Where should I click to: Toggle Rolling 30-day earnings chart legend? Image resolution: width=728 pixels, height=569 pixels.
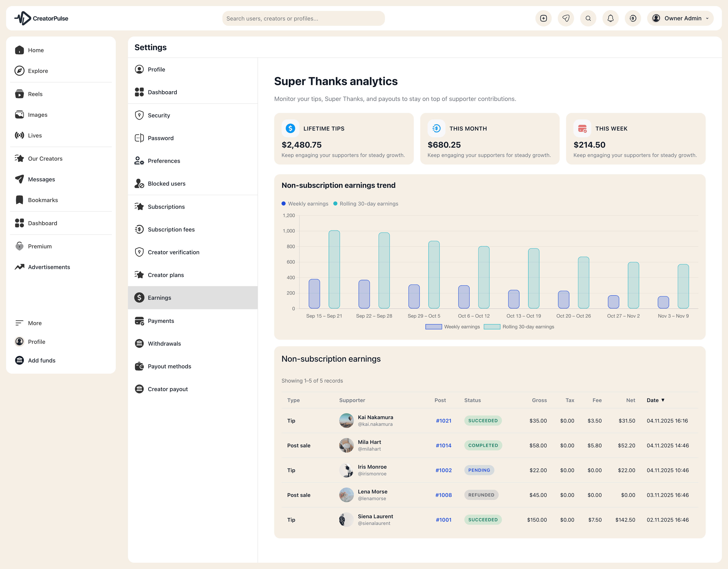519,327
